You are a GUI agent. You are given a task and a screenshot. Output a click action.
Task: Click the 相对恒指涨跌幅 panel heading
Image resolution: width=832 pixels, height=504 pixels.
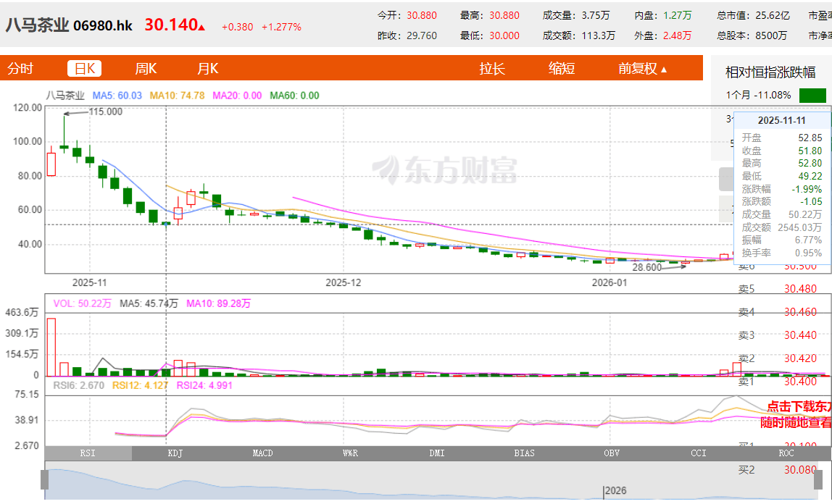770,72
